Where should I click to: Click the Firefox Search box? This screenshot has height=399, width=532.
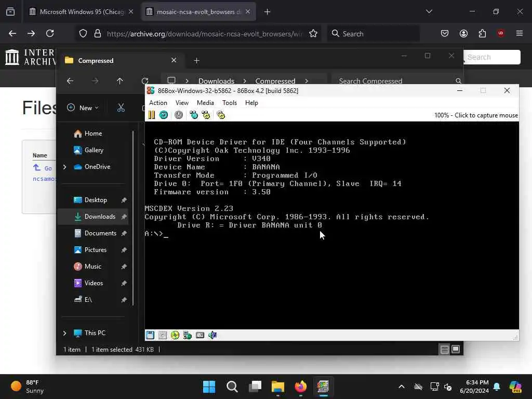pos(373,33)
